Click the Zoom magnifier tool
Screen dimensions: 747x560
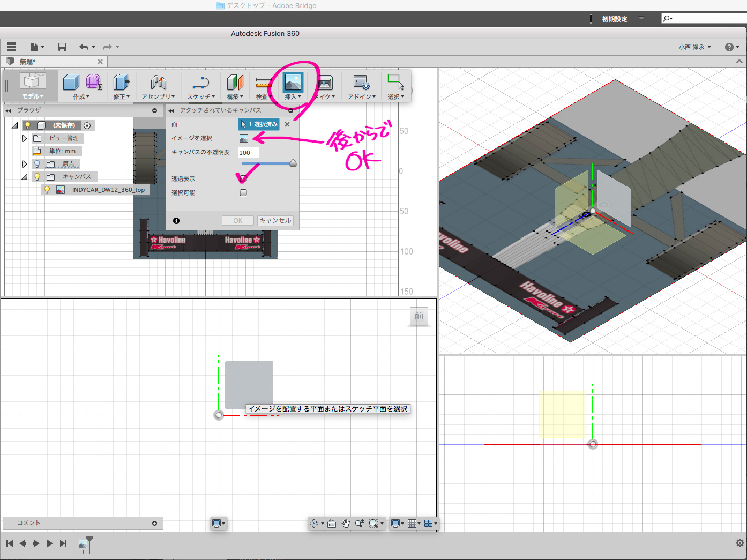tap(359, 524)
